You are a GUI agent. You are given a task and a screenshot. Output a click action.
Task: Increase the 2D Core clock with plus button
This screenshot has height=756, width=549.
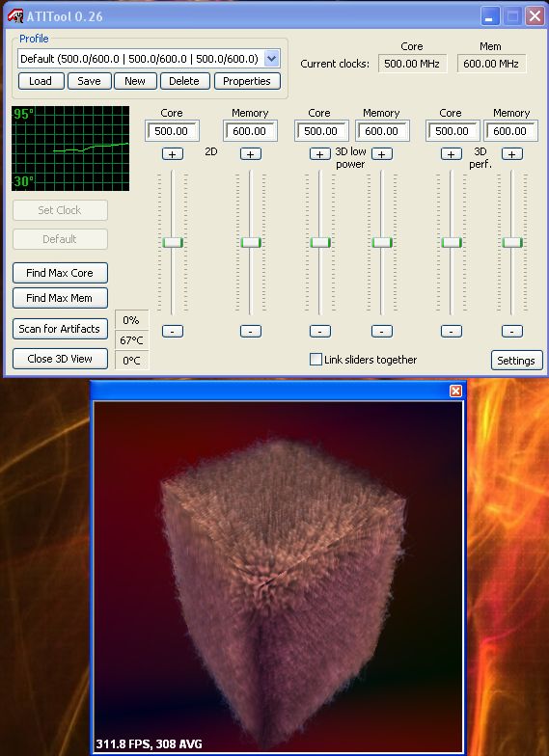coord(172,154)
